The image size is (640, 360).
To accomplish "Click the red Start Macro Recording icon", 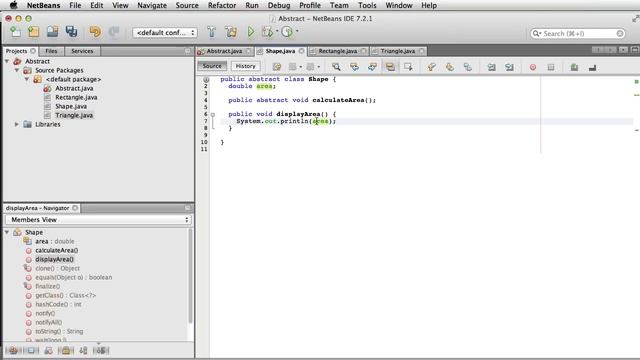I will pyautogui.click(x=533, y=67).
